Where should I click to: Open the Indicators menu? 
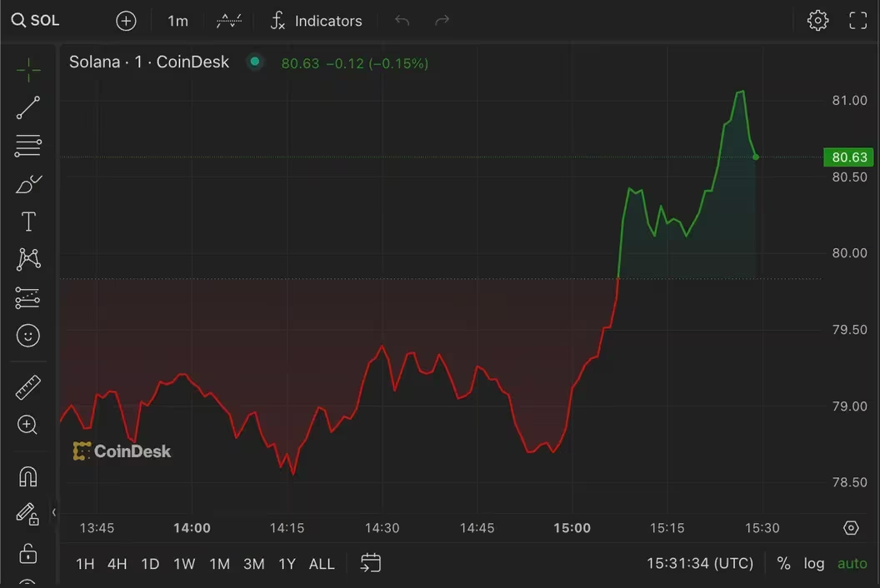tap(316, 21)
